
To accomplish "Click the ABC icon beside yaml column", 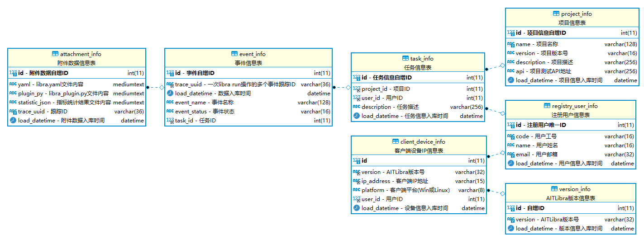I will click(13, 84).
